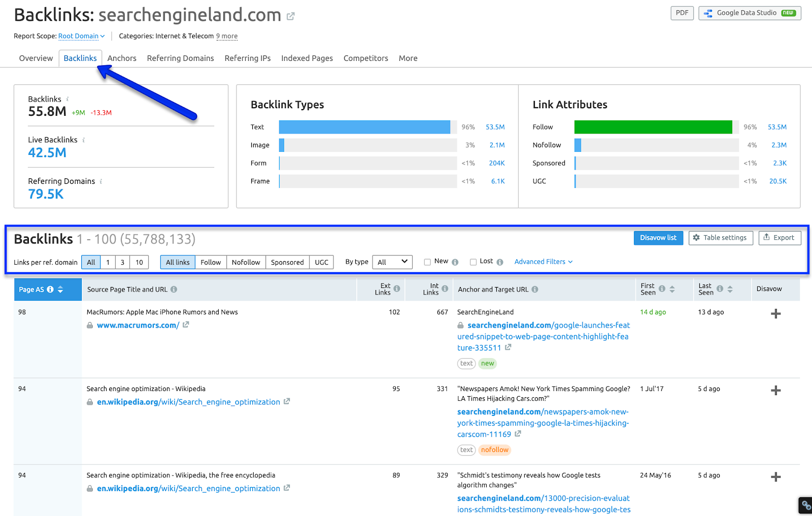
Task: Open external icon for Wikipedia nofollow row source
Action: tap(287, 401)
